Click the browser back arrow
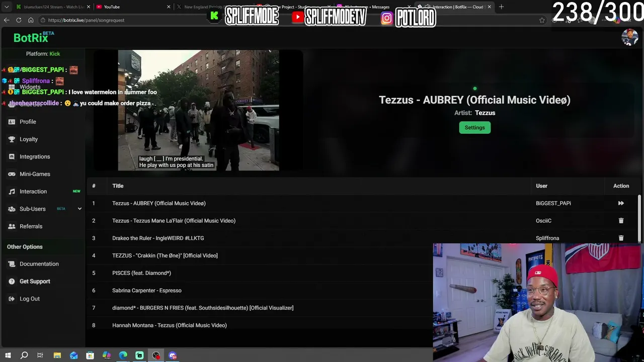 pos(7,20)
